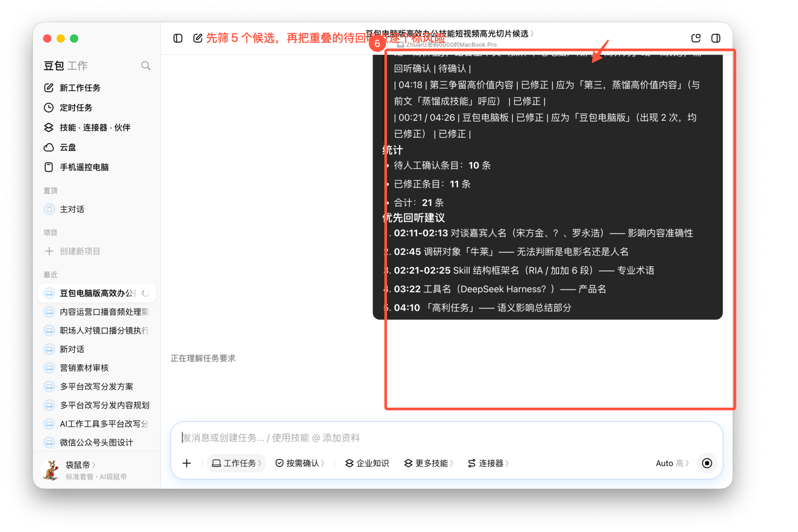Image resolution: width=798 pixels, height=532 pixels.
Task: Click the 02:45 调研对象「牛莱」line
Action: pos(511,252)
